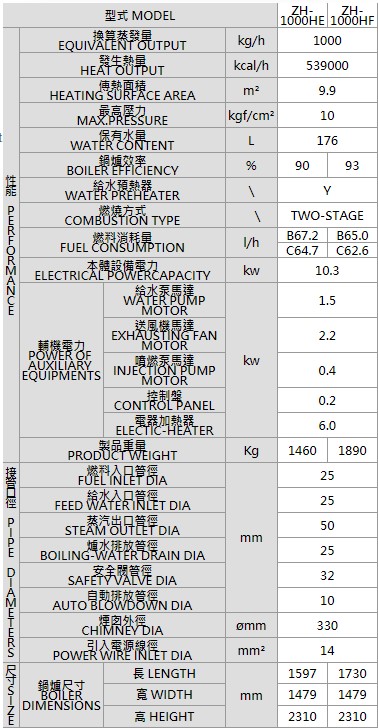Image resolution: width=378 pixels, height=728 pixels.
Task: Select the STEAM OUTLET DIA label
Action: coord(123,526)
